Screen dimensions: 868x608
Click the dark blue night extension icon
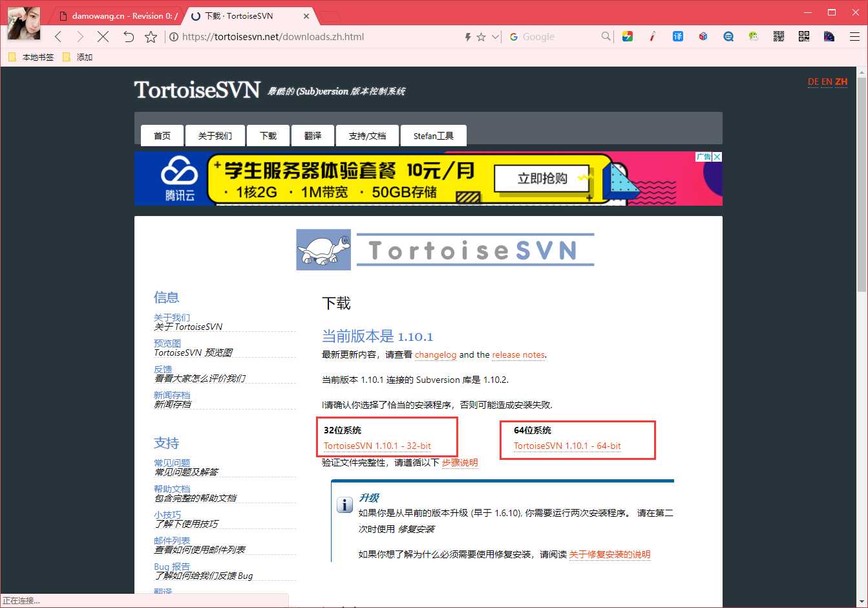coord(829,36)
